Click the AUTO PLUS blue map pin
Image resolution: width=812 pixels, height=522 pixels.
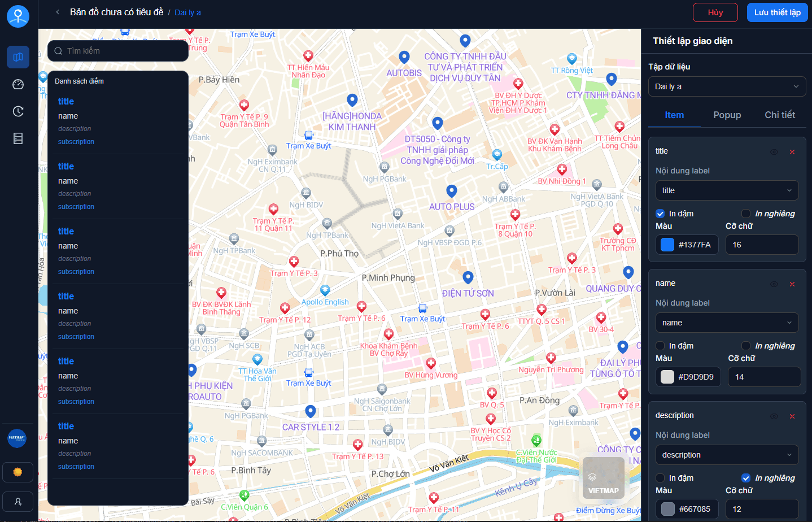(452, 192)
